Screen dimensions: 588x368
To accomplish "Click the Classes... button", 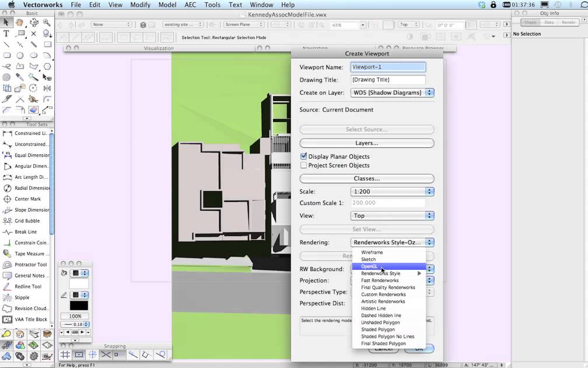I will click(367, 178).
